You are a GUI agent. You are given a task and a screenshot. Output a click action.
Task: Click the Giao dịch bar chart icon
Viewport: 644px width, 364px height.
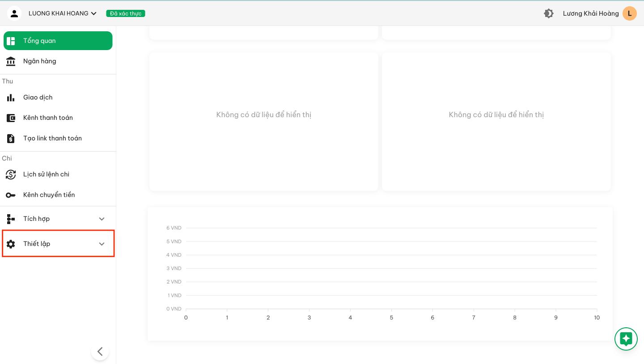point(11,97)
